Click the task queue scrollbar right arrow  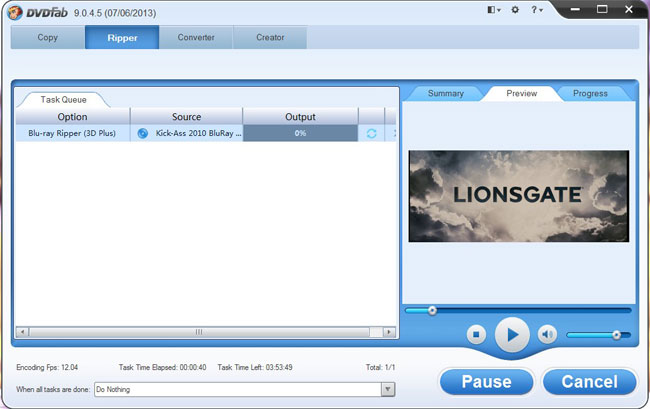tap(389, 332)
